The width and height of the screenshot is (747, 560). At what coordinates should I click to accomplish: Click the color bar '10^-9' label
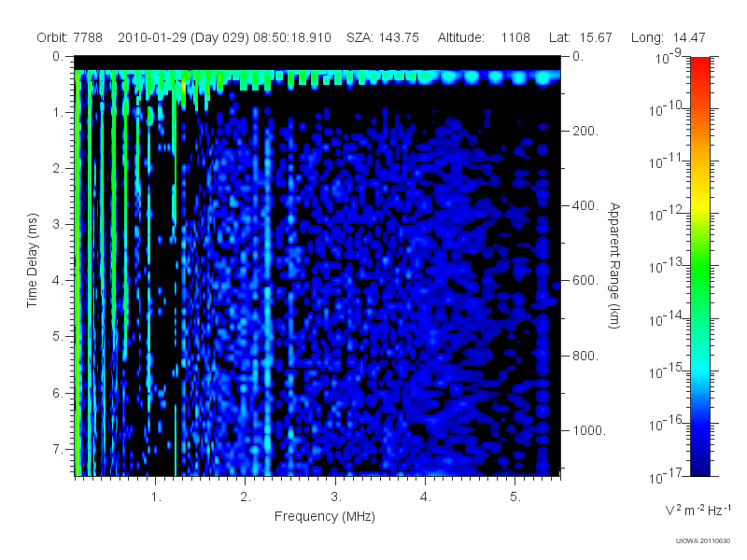668,58
